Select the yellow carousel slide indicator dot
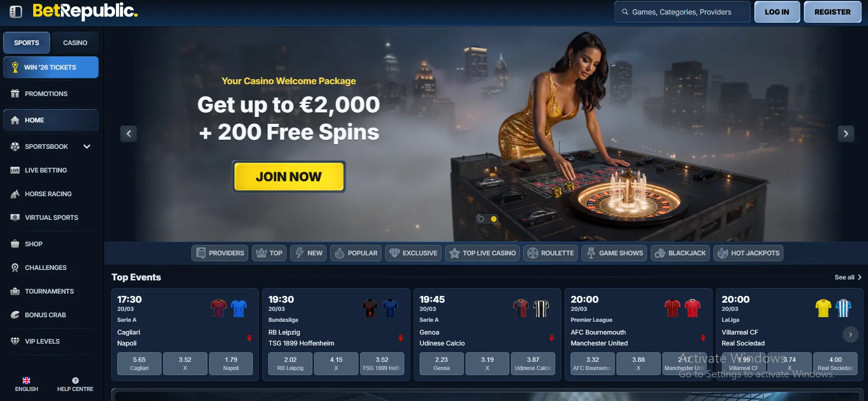Viewport: 868px width, 401px height. click(494, 219)
